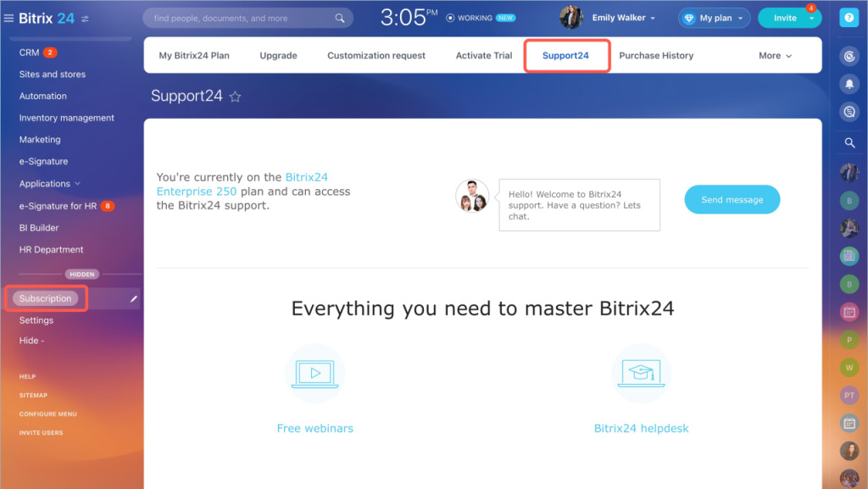Viewport: 868px width, 489px height.
Task: Go to Inventory management
Action: [x=66, y=118]
